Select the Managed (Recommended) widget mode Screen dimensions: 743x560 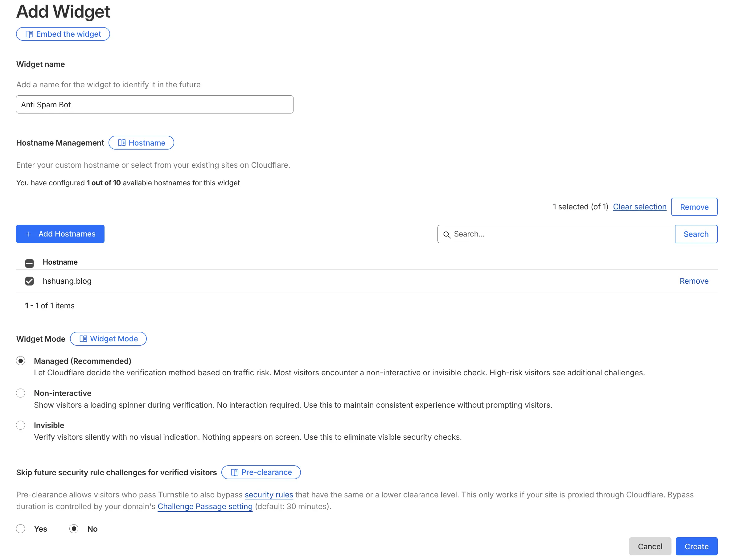[x=21, y=361]
